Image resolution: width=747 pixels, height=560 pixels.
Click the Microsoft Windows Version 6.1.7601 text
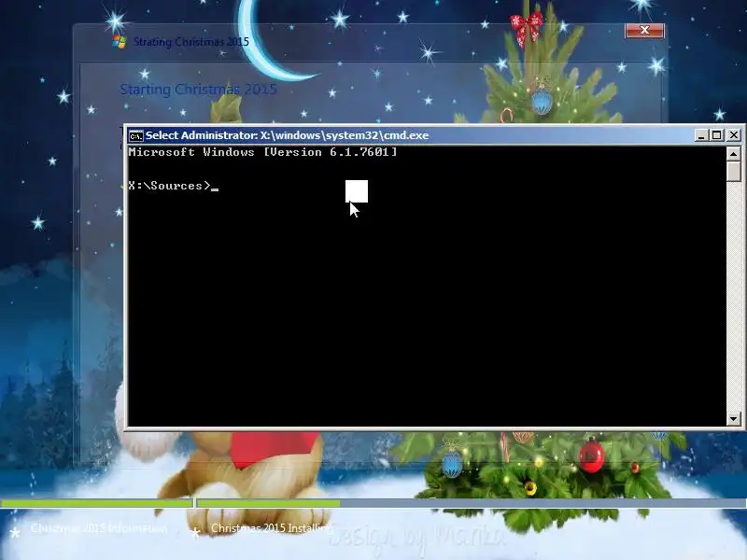point(262,152)
